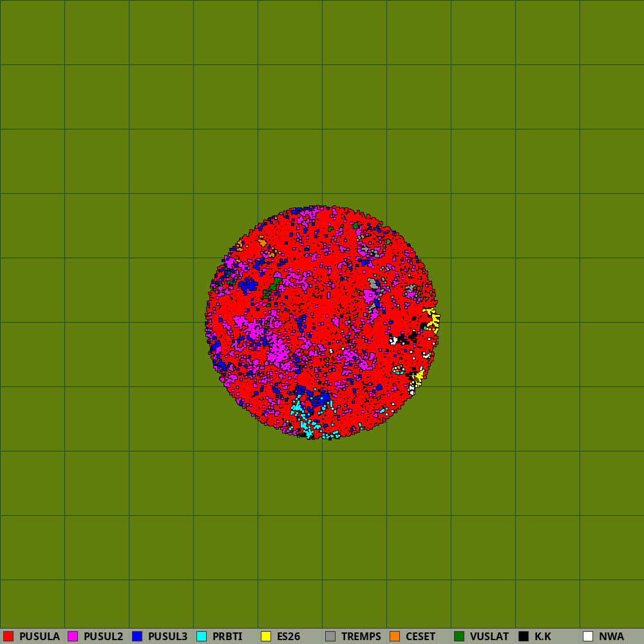The height and width of the screenshot is (644, 644).
Task: Select the PRBTI legend label
Action: click(227, 637)
